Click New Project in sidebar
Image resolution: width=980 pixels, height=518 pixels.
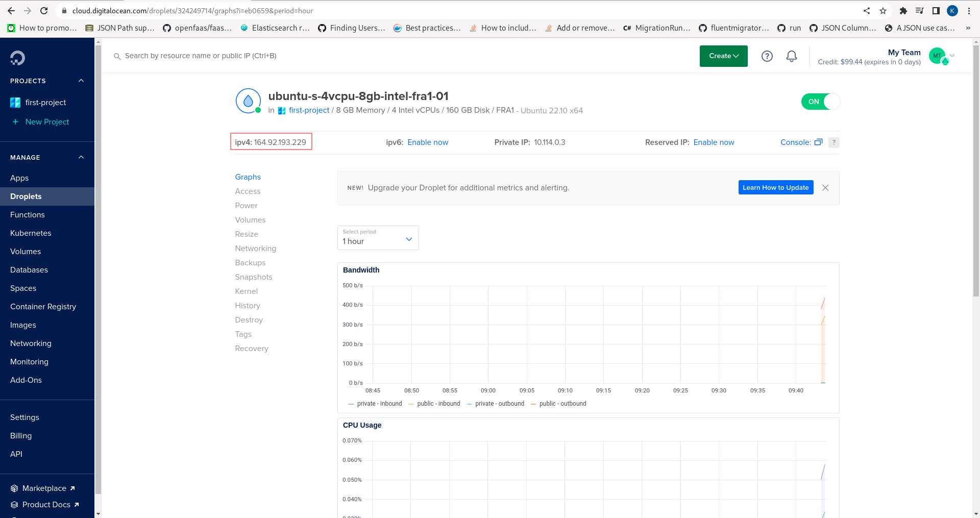tap(47, 122)
